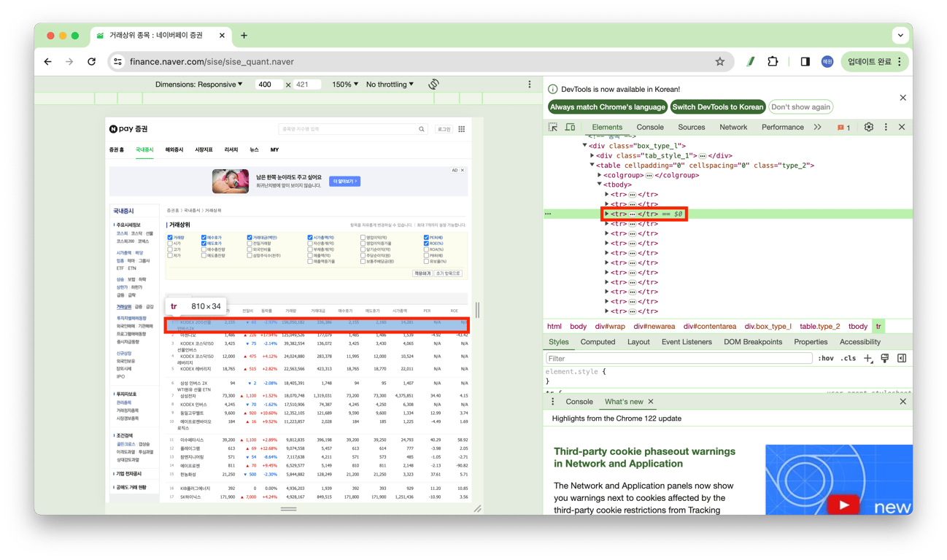Open the No throttling dropdown

coord(390,85)
